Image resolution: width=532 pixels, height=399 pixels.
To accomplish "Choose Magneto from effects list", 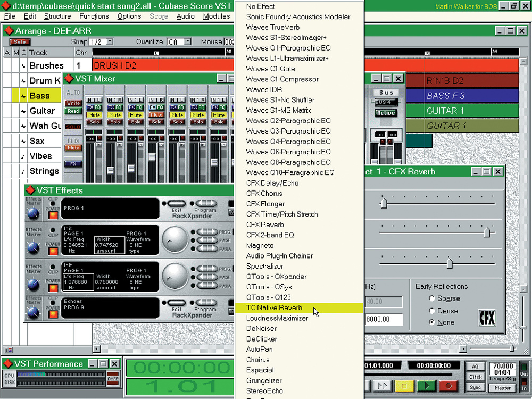I will coord(299,245).
